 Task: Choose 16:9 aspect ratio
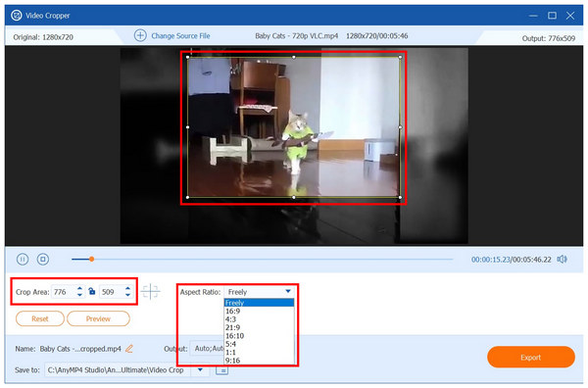click(259, 312)
